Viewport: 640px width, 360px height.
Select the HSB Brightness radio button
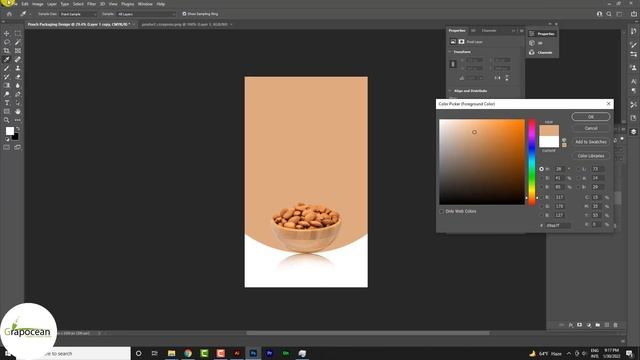(x=542, y=187)
